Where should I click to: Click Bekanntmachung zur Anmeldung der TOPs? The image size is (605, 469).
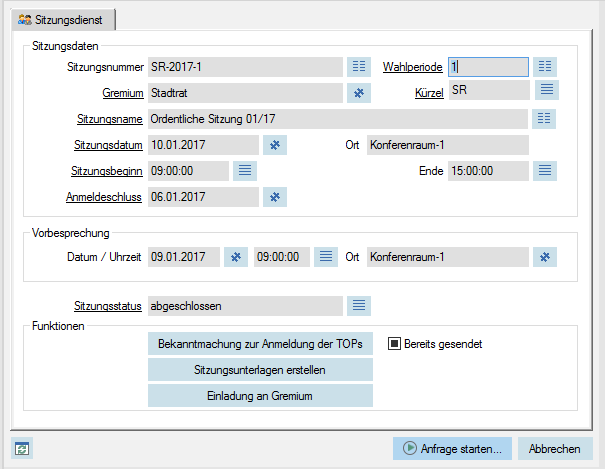click(x=260, y=344)
